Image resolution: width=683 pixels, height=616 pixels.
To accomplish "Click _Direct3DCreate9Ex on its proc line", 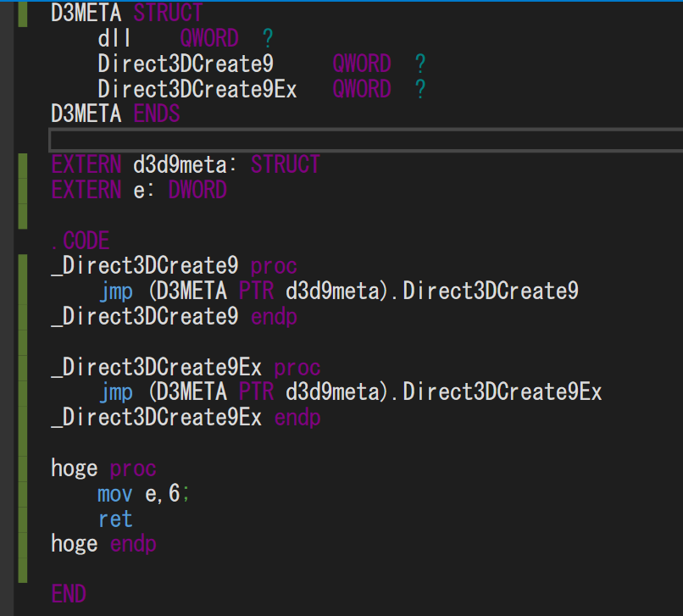I will click(x=157, y=367).
